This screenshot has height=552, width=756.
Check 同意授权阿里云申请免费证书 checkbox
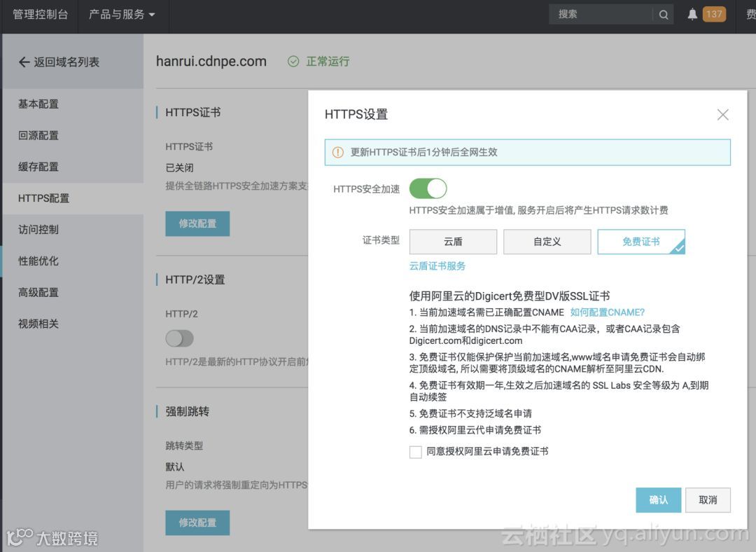pyautogui.click(x=416, y=452)
